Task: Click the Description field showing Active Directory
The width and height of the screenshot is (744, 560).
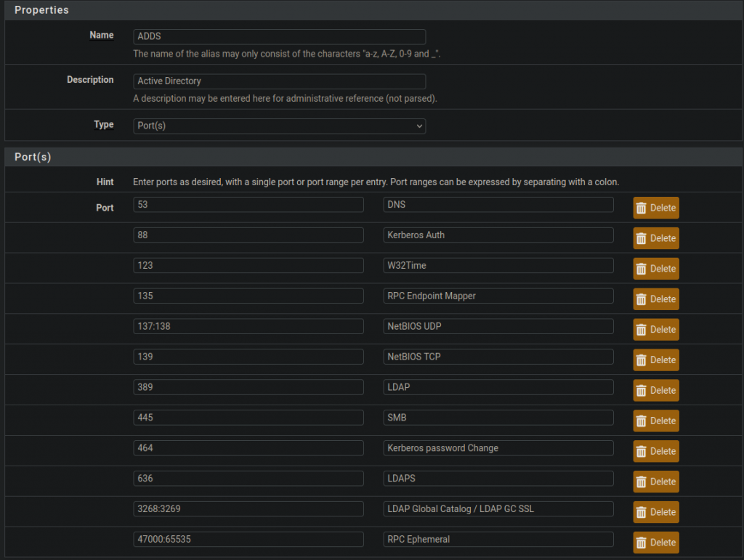Action: 279,81
